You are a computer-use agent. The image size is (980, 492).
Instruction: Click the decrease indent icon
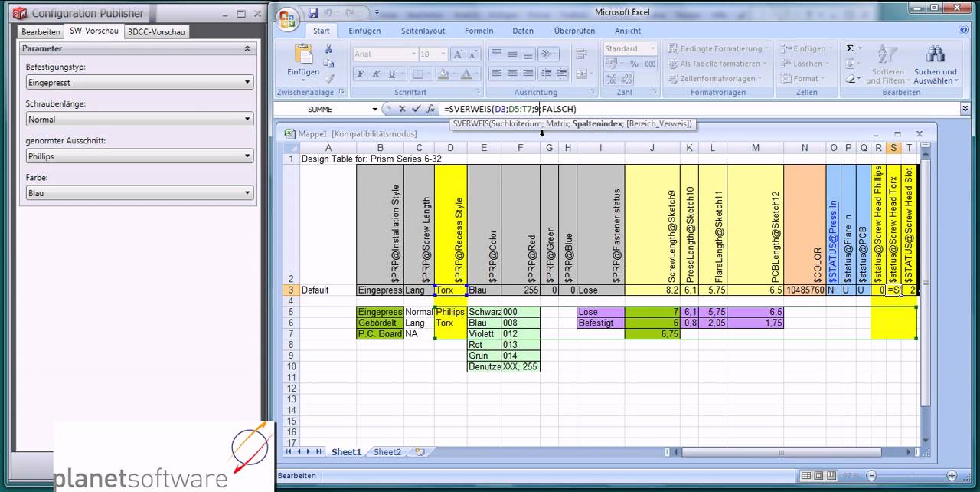545,74
